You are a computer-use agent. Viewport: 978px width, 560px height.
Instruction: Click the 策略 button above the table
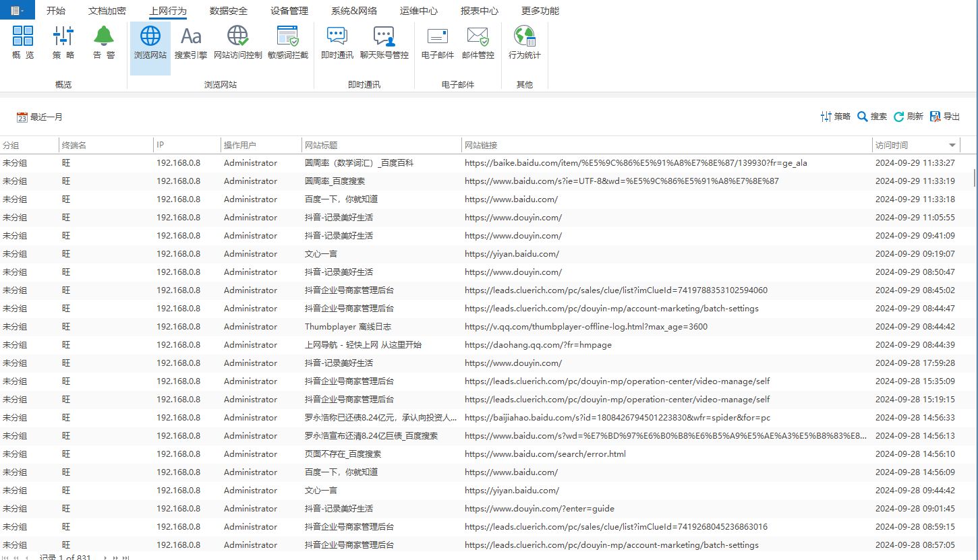click(x=836, y=117)
